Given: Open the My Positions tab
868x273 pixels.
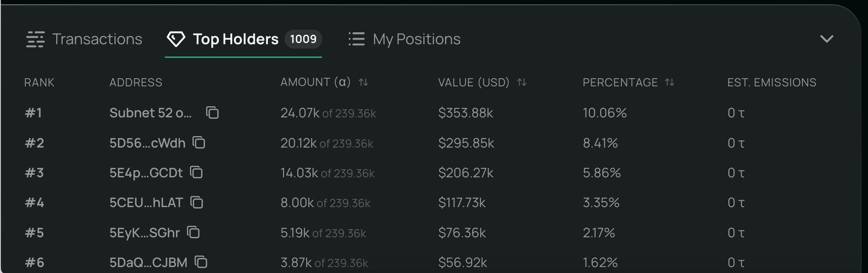Looking at the screenshot, I should pyautogui.click(x=416, y=39).
